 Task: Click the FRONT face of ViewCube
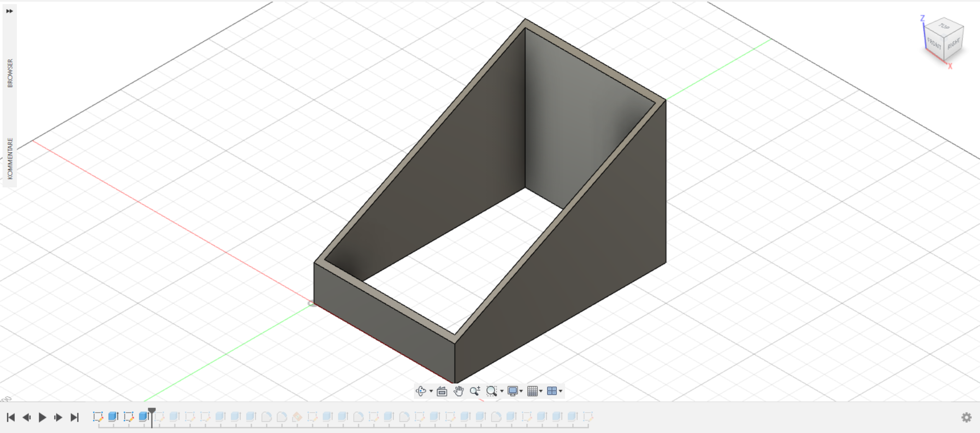(934, 43)
